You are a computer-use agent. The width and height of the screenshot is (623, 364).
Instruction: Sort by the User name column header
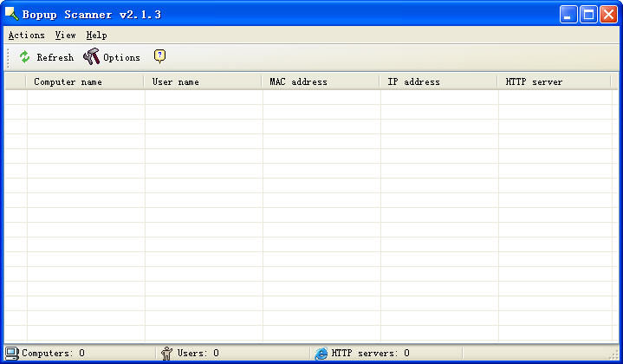[203, 81]
